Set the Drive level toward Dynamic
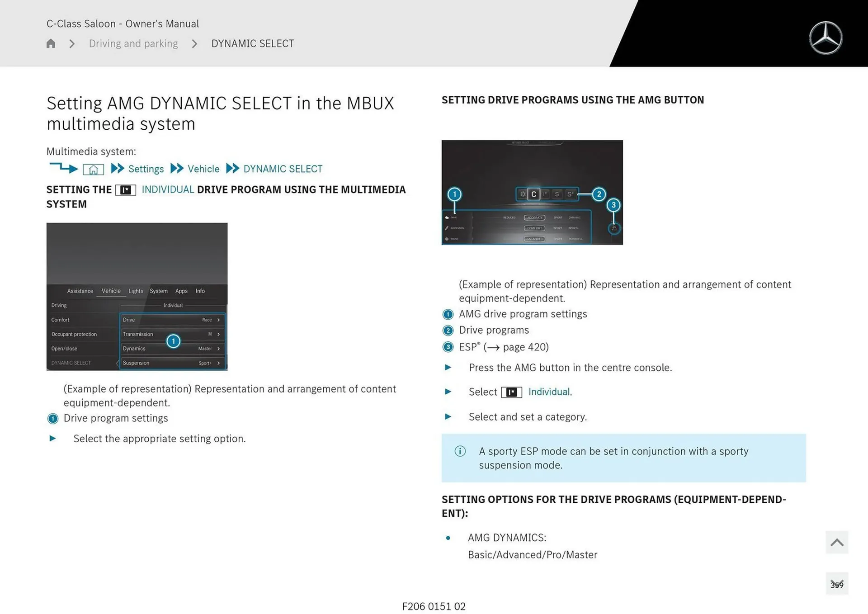The height and width of the screenshot is (614, 868). pyautogui.click(x=575, y=217)
